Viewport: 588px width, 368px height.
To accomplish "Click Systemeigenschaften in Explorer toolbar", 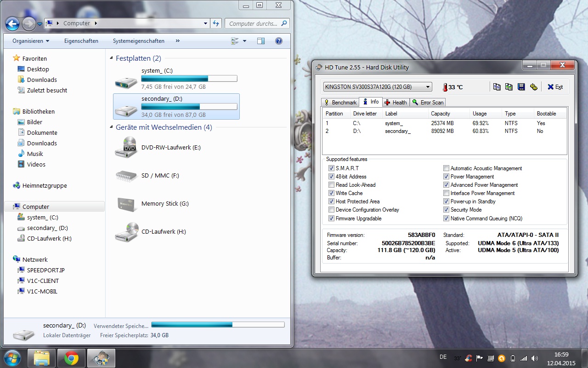I will (139, 41).
